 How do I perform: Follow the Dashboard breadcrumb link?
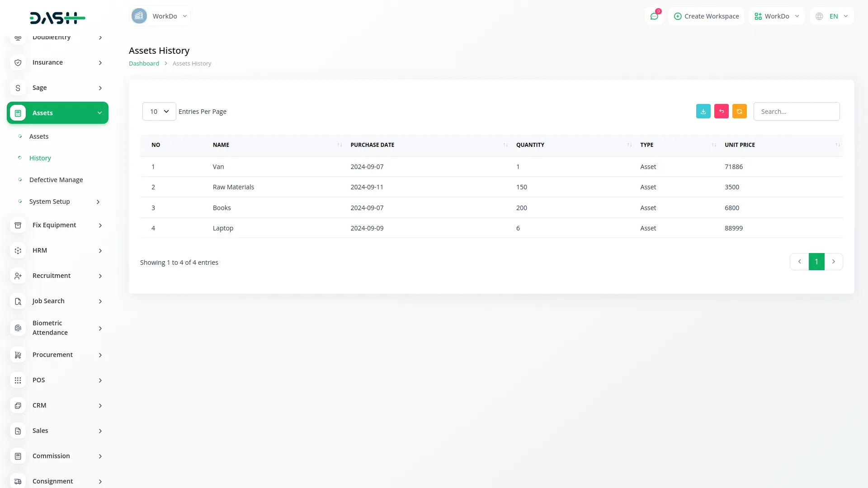pos(144,63)
